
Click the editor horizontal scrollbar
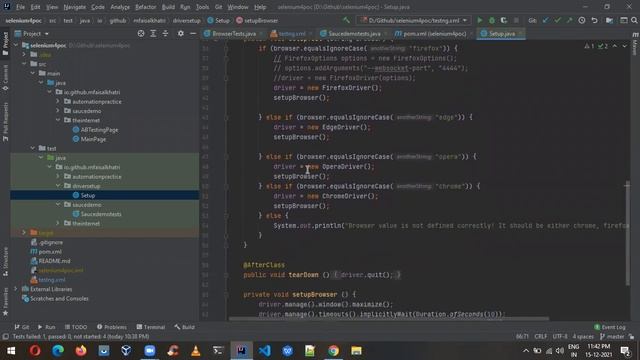coord(389,319)
